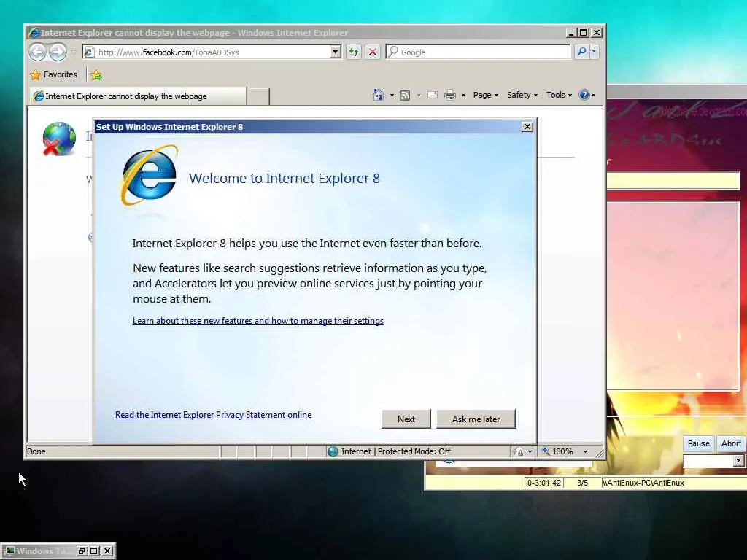This screenshot has height=560, width=747.
Task: Click the security lock icon in status bar
Action: [x=519, y=451]
